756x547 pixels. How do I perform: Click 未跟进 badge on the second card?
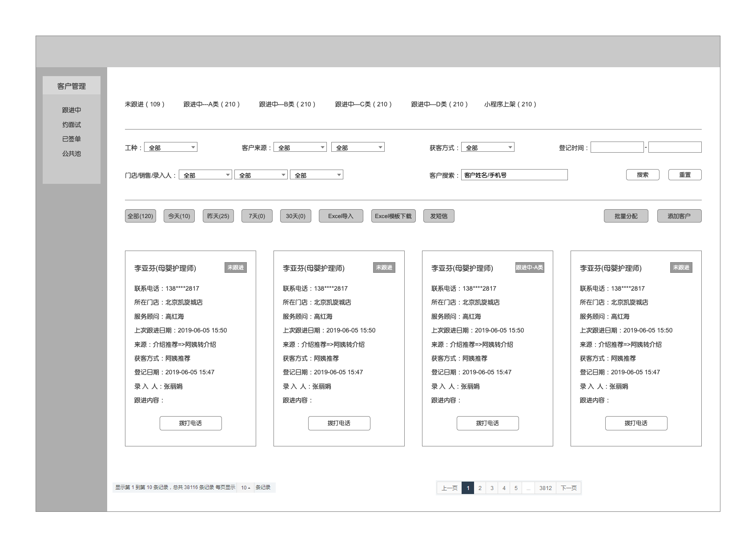pos(384,267)
